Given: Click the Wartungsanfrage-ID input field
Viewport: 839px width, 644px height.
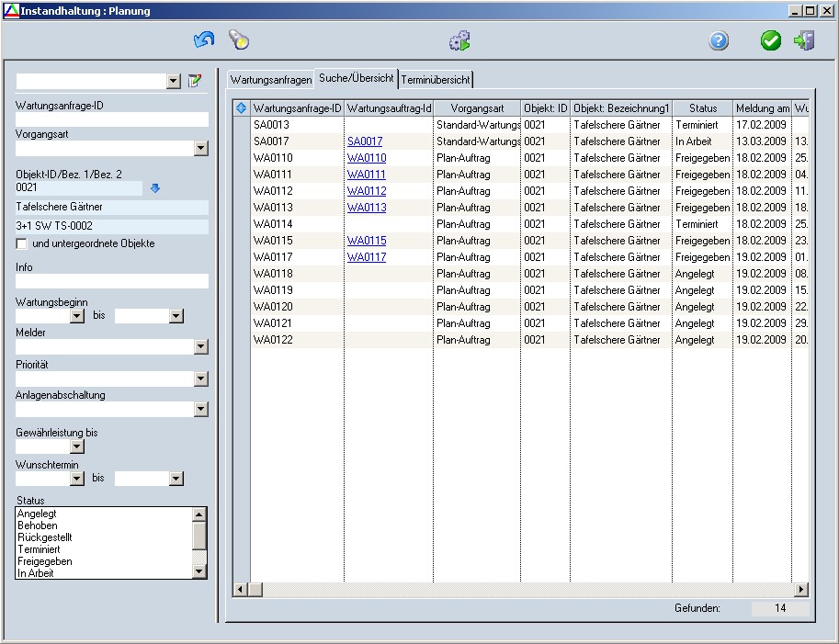Looking at the screenshot, I should [x=112, y=119].
